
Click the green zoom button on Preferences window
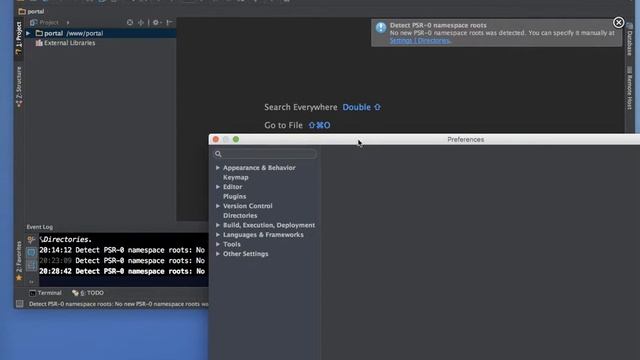click(236, 140)
